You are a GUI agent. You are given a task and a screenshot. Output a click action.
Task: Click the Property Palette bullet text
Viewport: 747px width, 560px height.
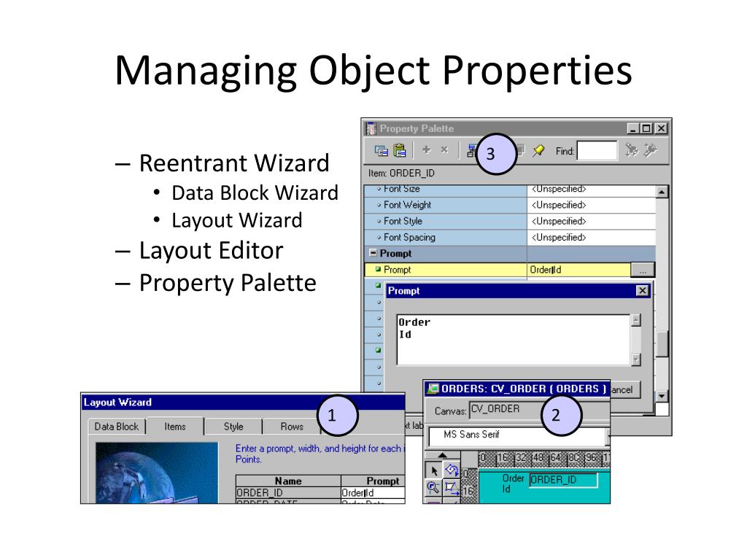point(228,283)
